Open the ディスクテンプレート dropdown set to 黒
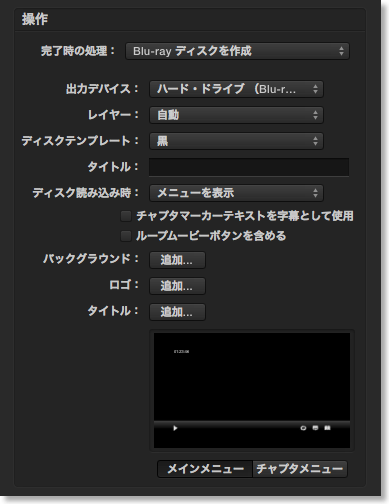The width and height of the screenshot is (389, 504). (236, 141)
